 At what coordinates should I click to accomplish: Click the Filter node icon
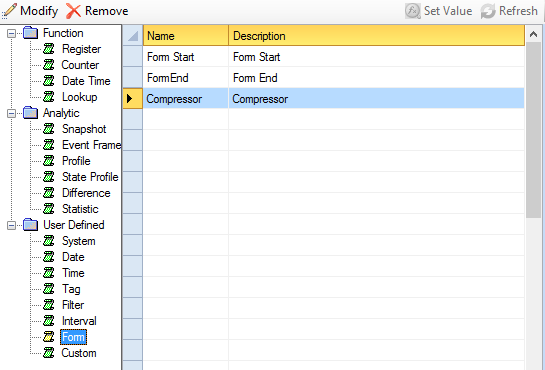coord(49,305)
